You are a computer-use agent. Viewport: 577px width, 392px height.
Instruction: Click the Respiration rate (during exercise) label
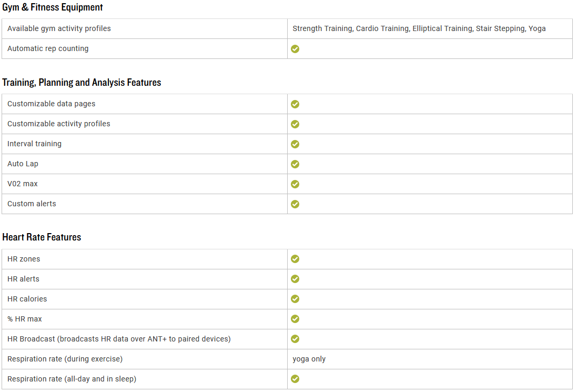tap(65, 359)
